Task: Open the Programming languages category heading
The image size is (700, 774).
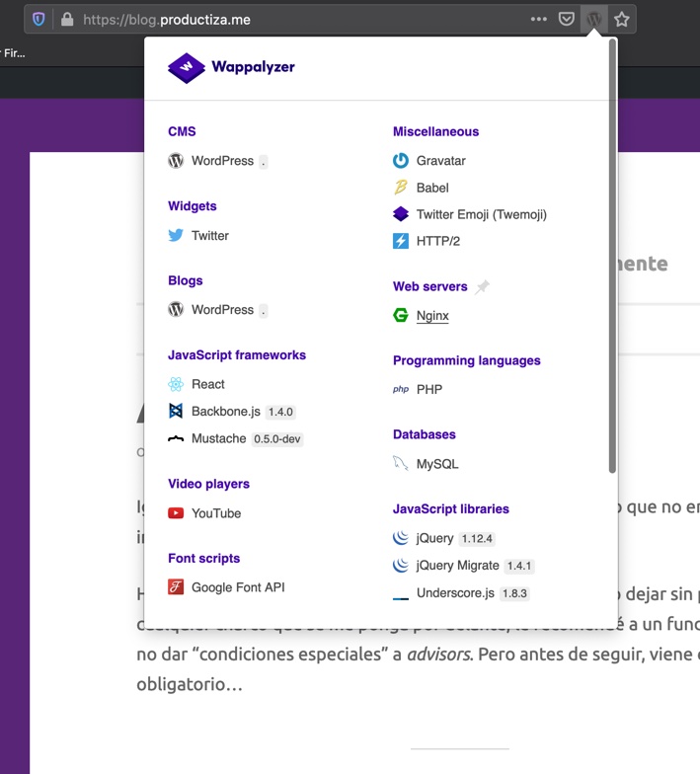Action: 466,360
